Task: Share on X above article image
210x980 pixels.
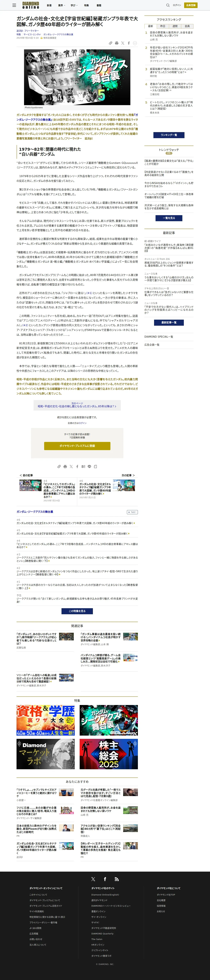Action: [x=122, y=43]
